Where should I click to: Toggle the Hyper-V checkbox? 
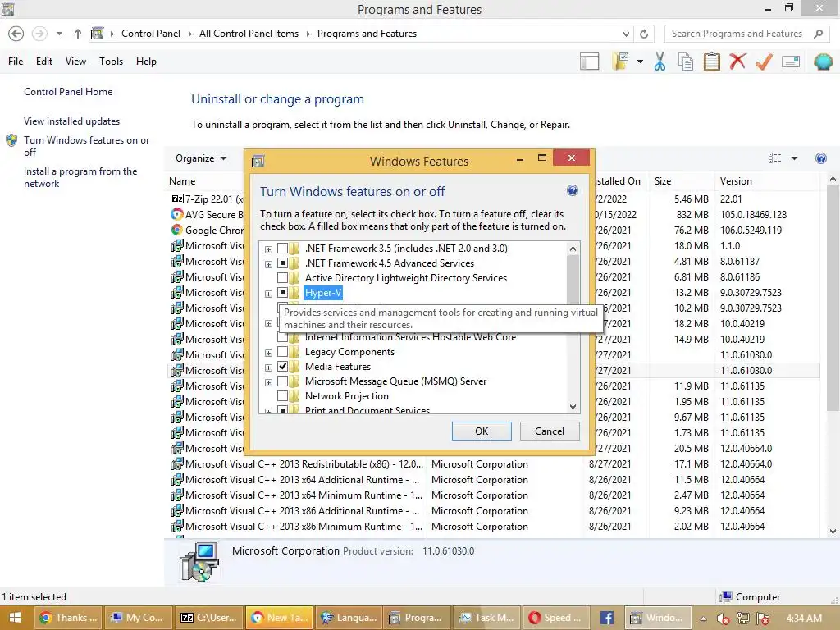pyautogui.click(x=282, y=293)
